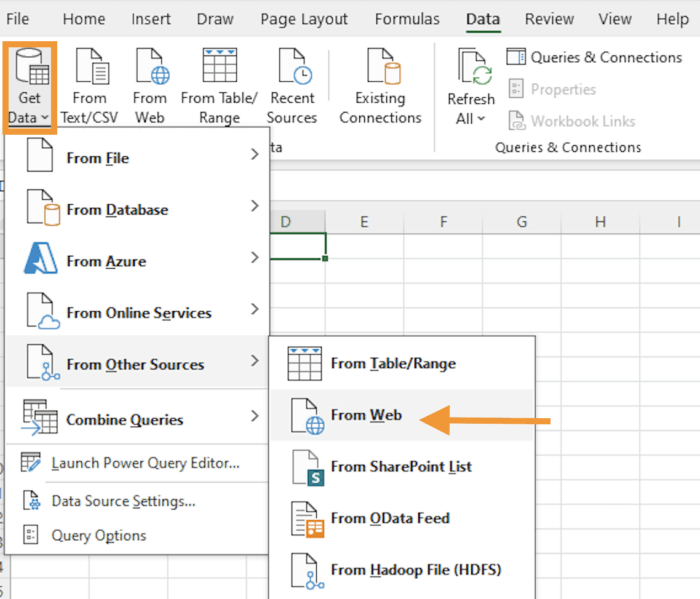Click the From Text/CSV ribbon icon
This screenshot has width=700, height=599.
point(92,66)
